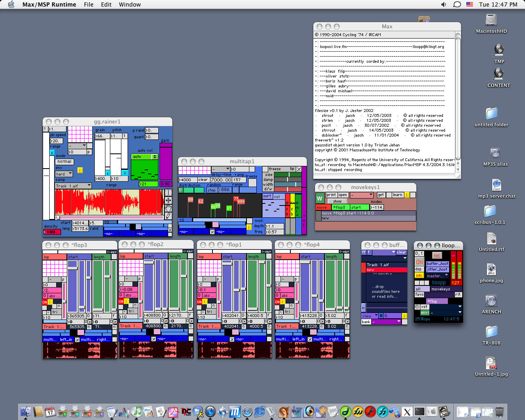The width and height of the screenshot is (525, 420).
Task: Click the yellow info icon in gg.rainer1
Action: pyautogui.click(x=80, y=170)
